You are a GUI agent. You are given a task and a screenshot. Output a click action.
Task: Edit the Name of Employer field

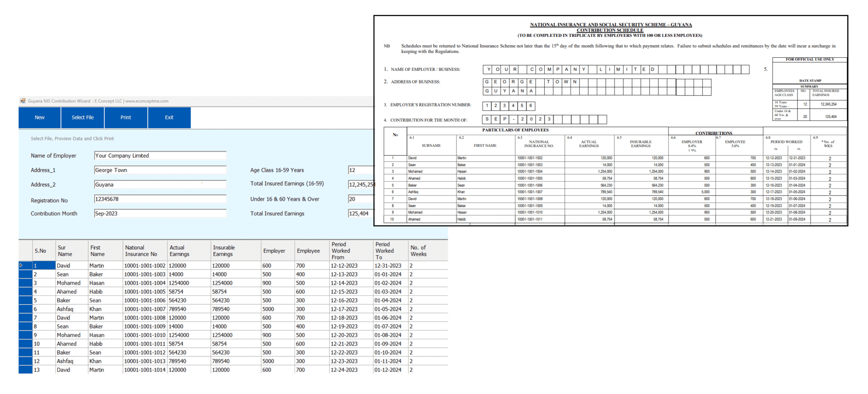point(160,156)
